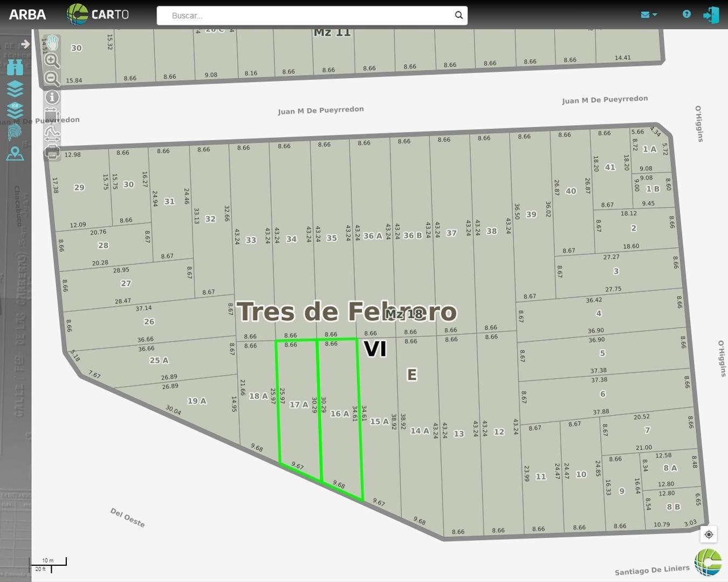Open the binoculars search panel
The height and width of the screenshot is (582, 728).
[15, 67]
